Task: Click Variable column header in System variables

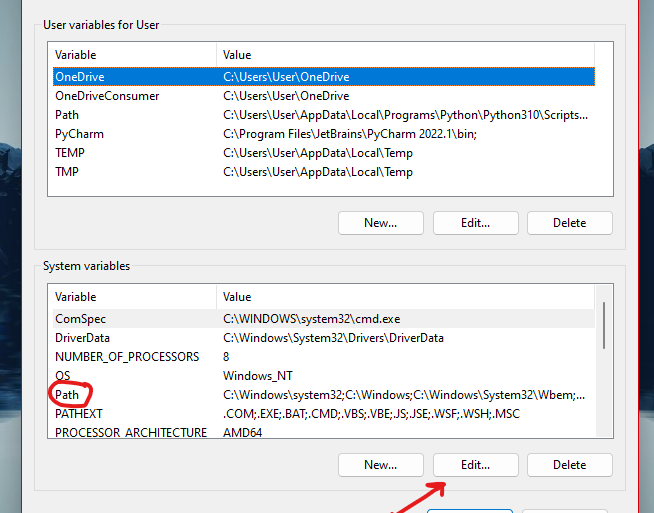Action: tap(134, 297)
